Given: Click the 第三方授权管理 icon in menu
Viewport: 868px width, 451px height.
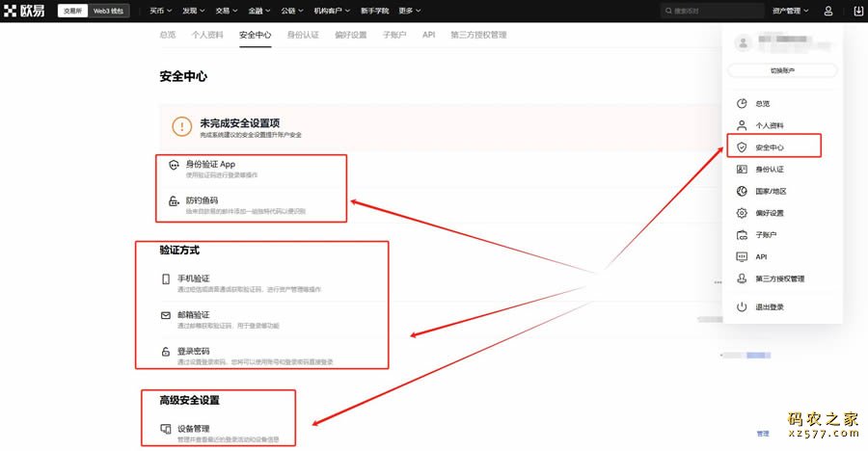Looking at the screenshot, I should pyautogui.click(x=742, y=279).
